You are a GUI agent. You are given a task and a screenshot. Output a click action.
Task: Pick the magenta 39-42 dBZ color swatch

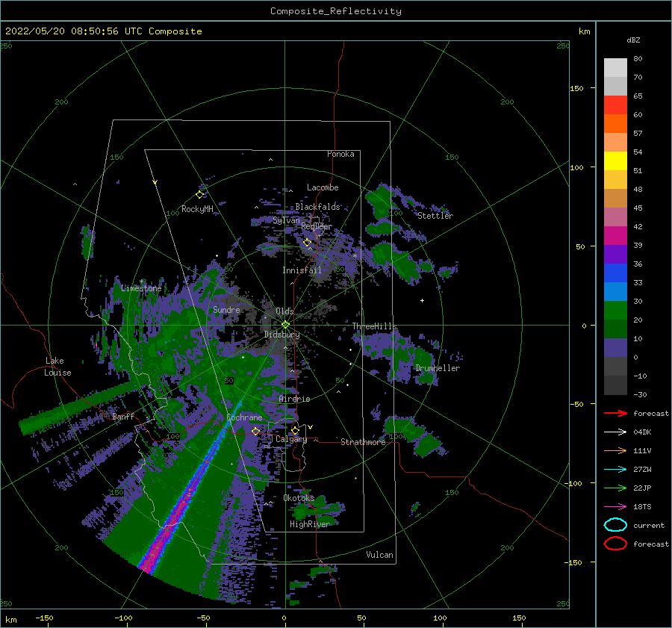(x=615, y=235)
